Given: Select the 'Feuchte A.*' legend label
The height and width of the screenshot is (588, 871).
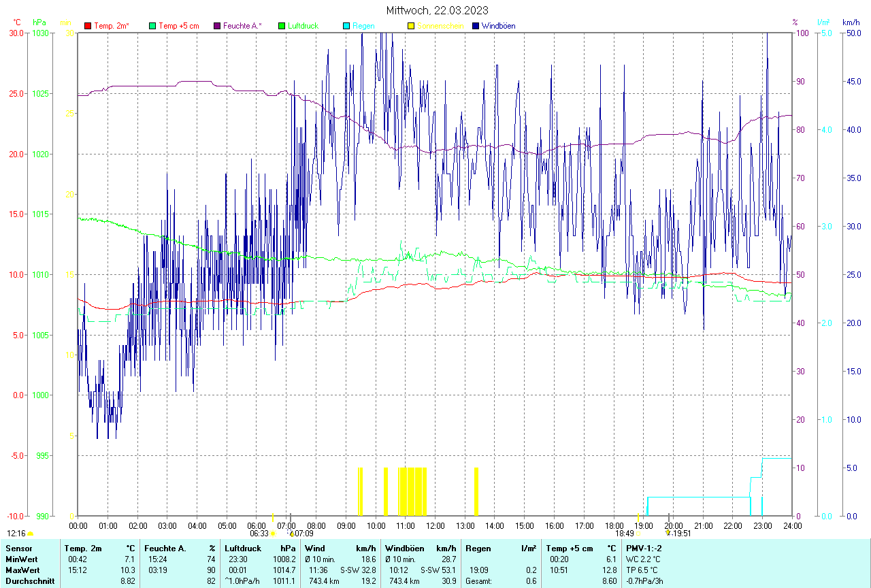Looking at the screenshot, I should pyautogui.click(x=243, y=26).
